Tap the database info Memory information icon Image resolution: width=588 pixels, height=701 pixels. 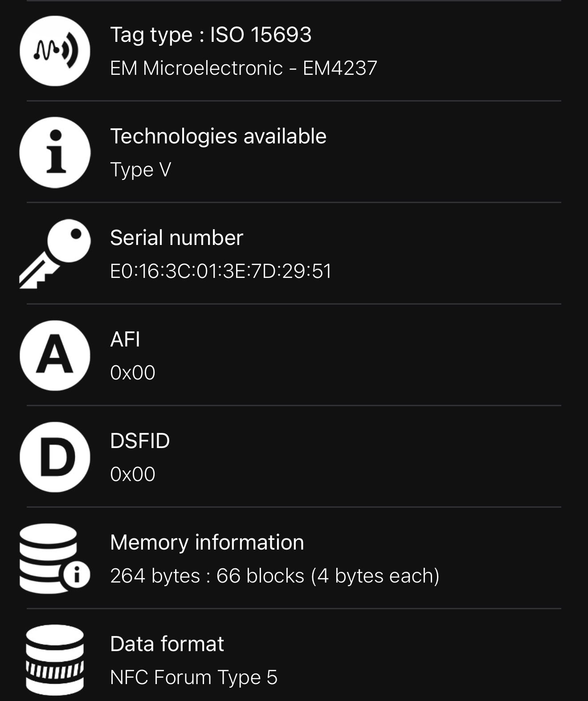click(x=55, y=558)
